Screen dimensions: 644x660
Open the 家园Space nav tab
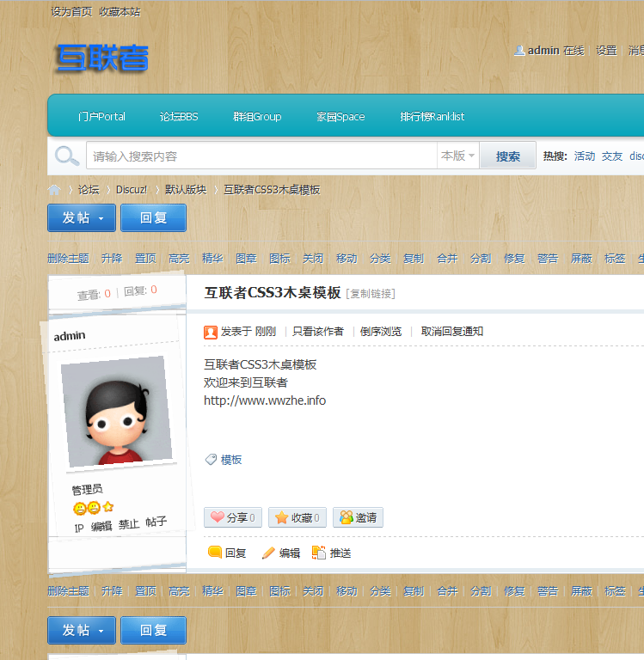pos(340,116)
